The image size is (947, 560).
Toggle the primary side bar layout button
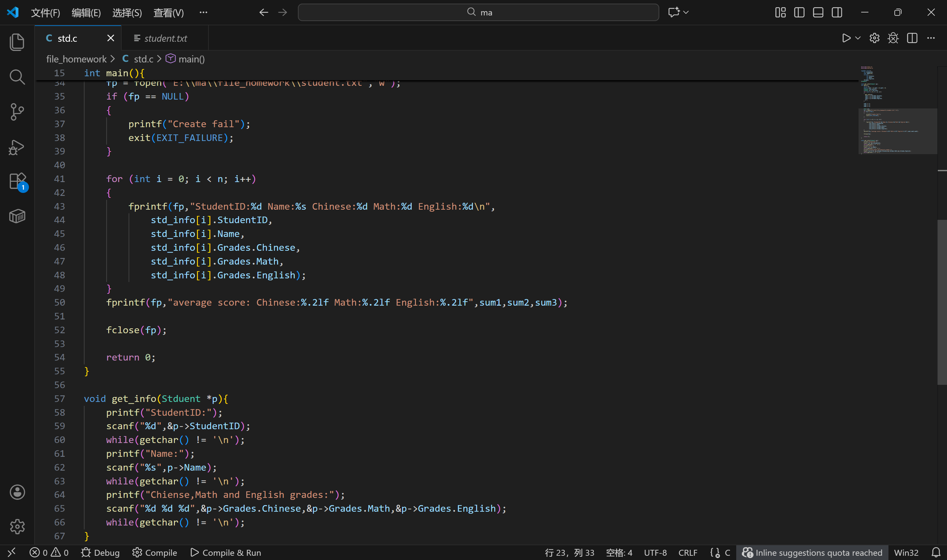799,12
